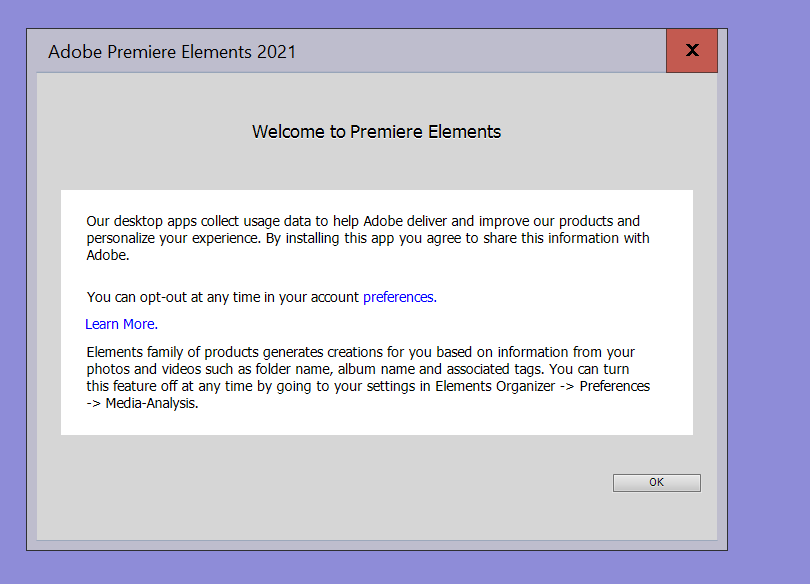
Task: Open the Learn More link
Action: (x=120, y=324)
